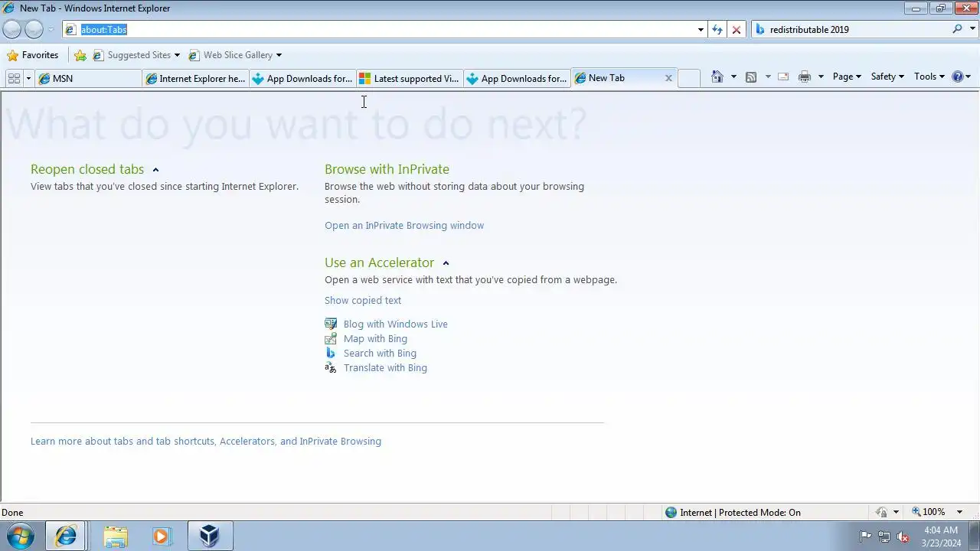Click the Internet Protected Mode status
This screenshot has height=551, width=980.
(733, 513)
